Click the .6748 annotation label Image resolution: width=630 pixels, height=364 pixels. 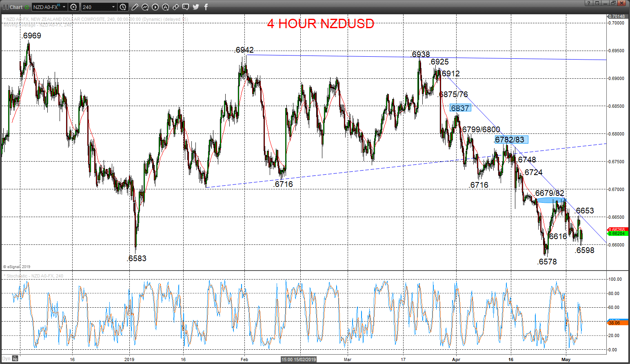tap(526, 160)
